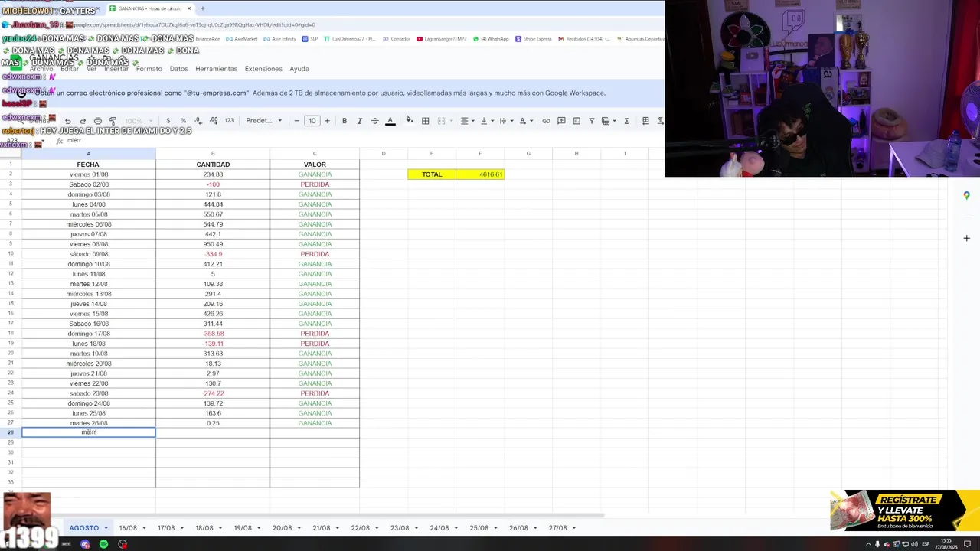980x551 pixels.
Task: Decrease the number of decimal places
Action: [x=198, y=121]
